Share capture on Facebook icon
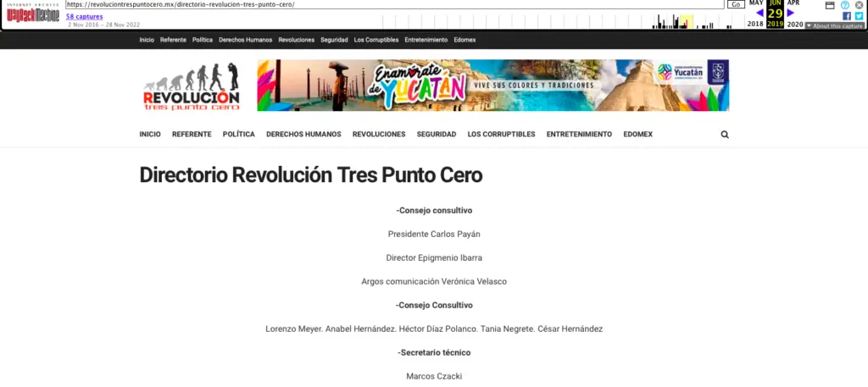The height and width of the screenshot is (387, 868). click(846, 16)
